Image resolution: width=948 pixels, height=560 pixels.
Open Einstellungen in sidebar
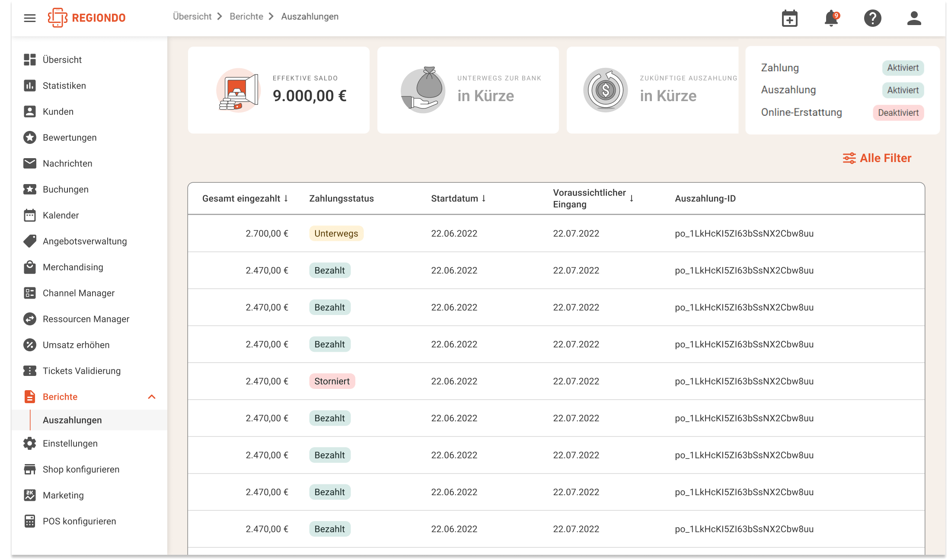click(70, 443)
